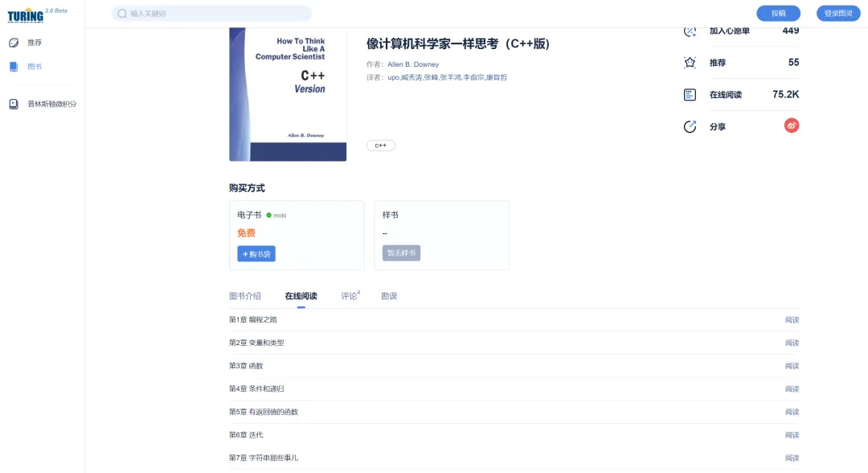
Task: Open 图书 in the sidebar menu
Action: click(35, 67)
